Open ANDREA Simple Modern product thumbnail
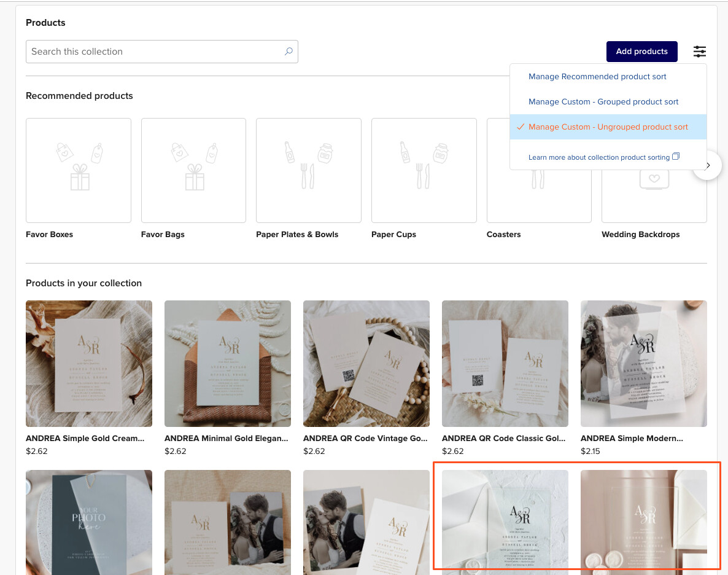This screenshot has height=575, width=728. point(643,364)
